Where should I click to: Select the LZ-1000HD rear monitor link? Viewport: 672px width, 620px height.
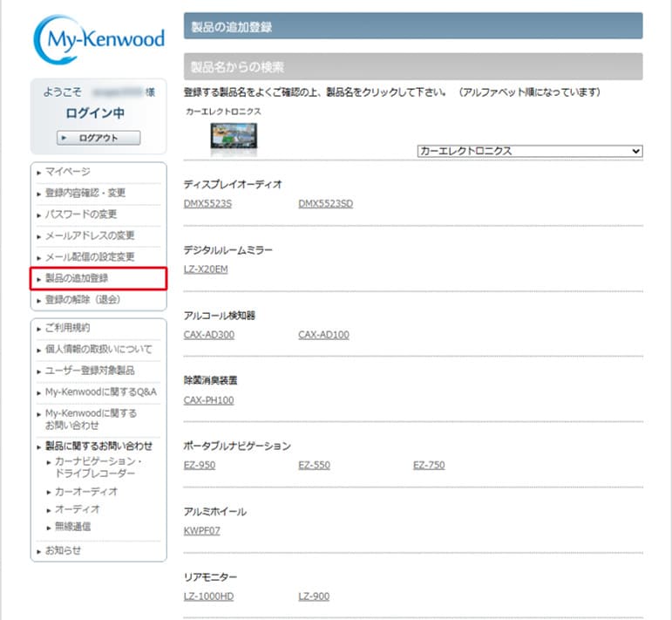click(x=208, y=596)
